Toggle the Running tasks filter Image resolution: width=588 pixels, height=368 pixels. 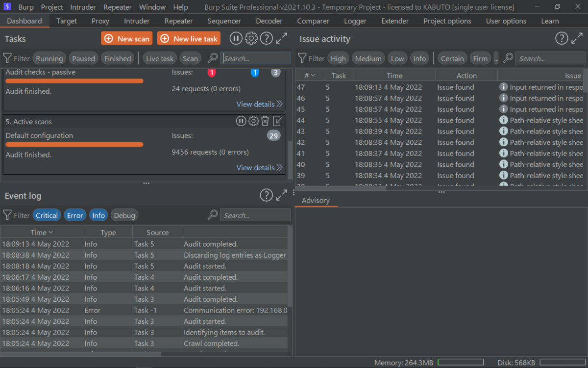(x=49, y=58)
